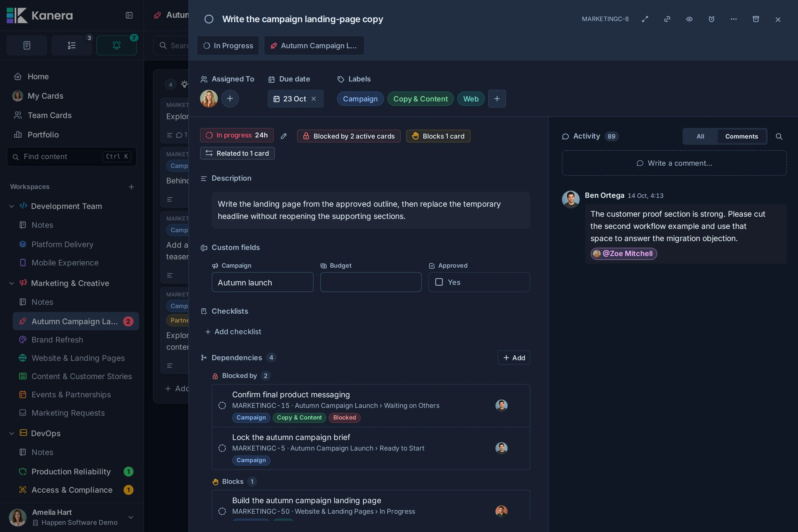Go to Home in the sidebar
798x532 pixels.
pyautogui.click(x=38, y=77)
